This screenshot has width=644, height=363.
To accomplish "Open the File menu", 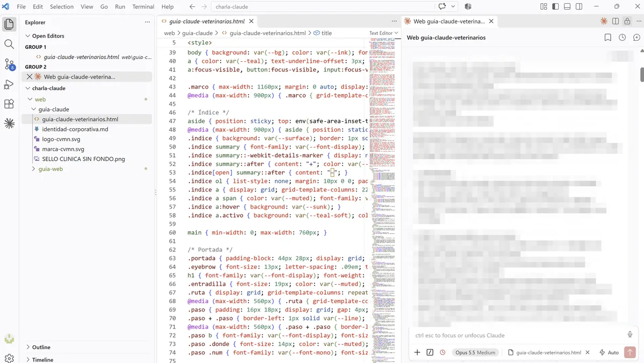I will [21, 6].
